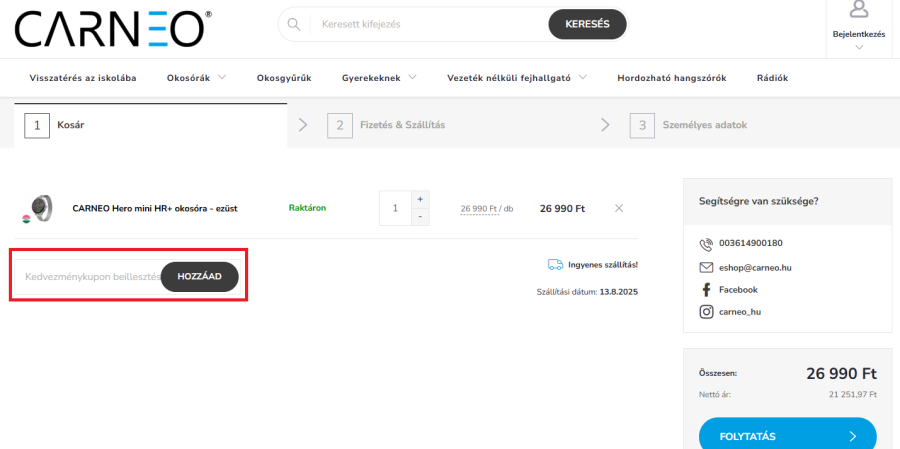Click the phone icon in help box
900x449 pixels.
pyautogui.click(x=706, y=243)
